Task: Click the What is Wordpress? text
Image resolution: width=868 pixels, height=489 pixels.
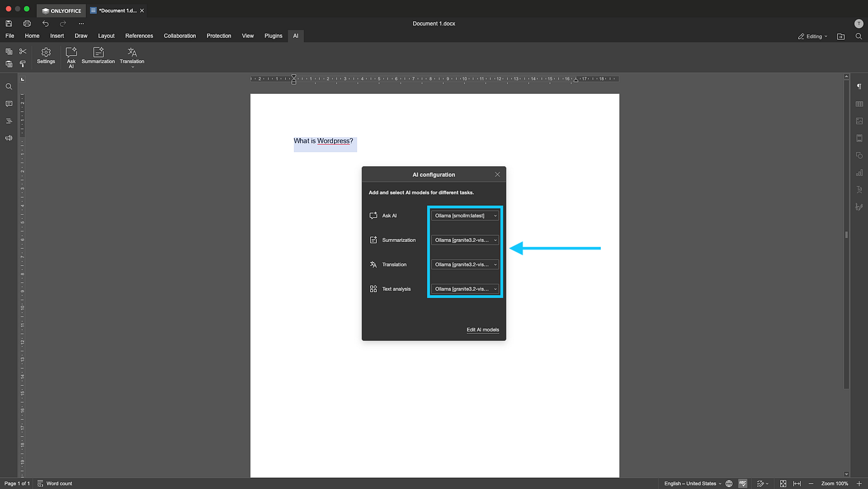Action: point(323,141)
